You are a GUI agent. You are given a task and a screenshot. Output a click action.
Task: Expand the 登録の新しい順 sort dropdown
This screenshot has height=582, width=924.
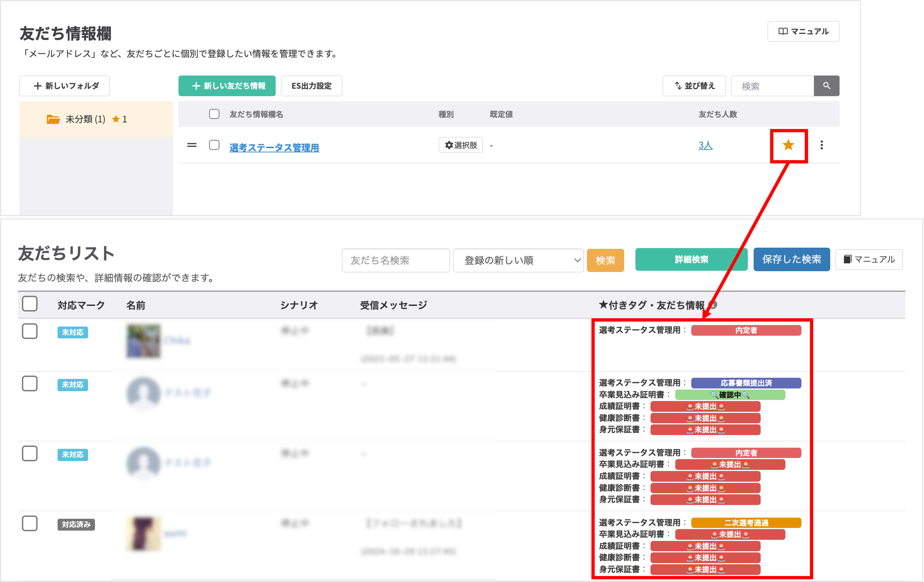point(518,260)
